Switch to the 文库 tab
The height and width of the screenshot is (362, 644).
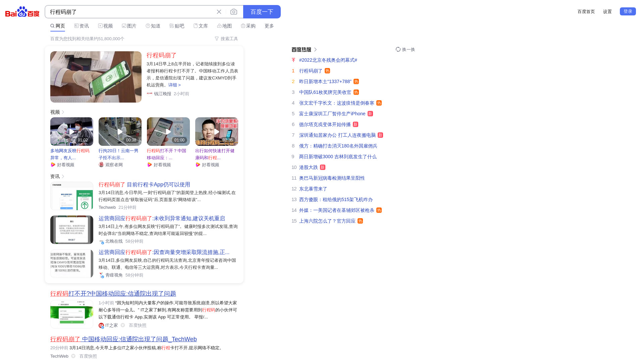tap(201, 26)
